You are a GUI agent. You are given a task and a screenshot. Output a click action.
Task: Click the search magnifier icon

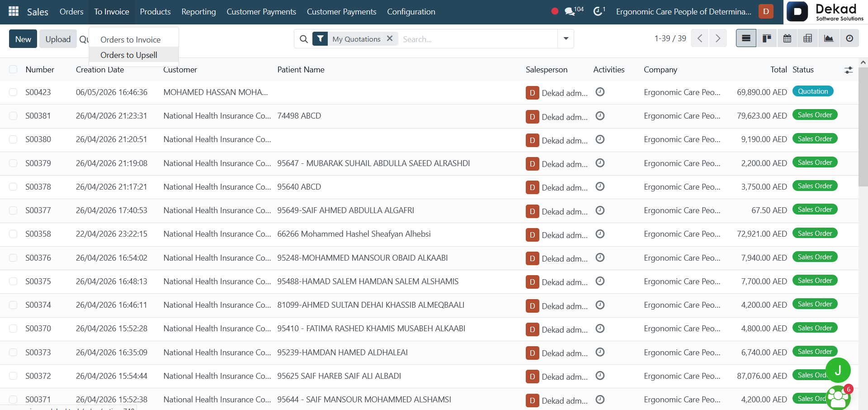[x=304, y=39]
